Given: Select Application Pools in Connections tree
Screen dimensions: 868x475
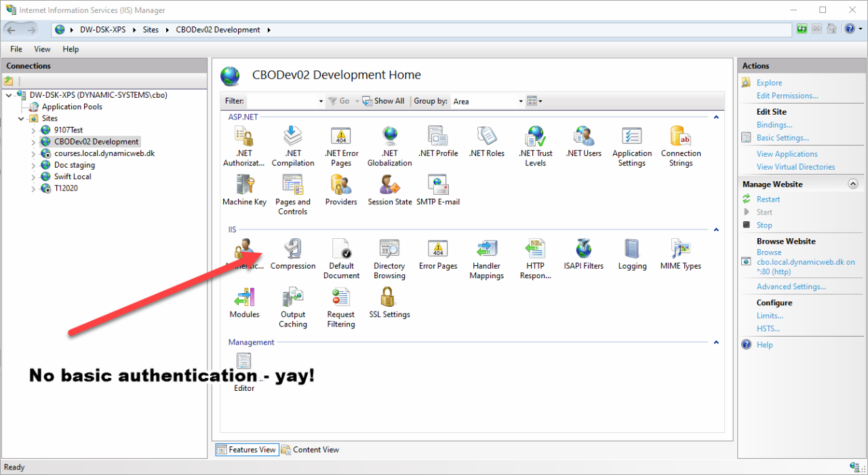Looking at the screenshot, I should [x=72, y=107].
